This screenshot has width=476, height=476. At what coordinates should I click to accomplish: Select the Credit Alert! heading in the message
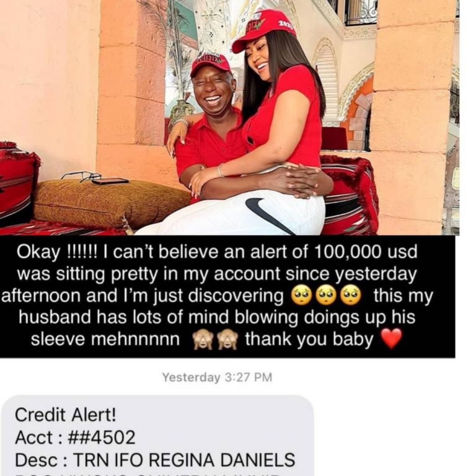pyautogui.click(x=65, y=415)
